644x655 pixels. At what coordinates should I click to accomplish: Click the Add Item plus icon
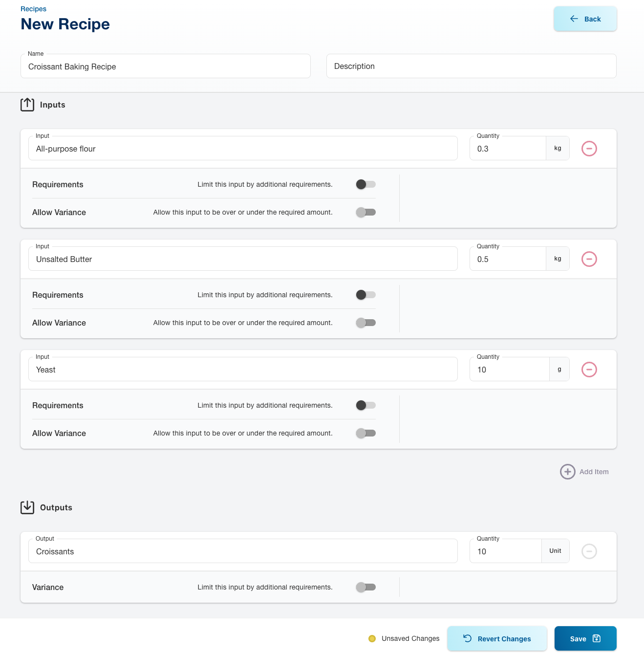click(567, 472)
